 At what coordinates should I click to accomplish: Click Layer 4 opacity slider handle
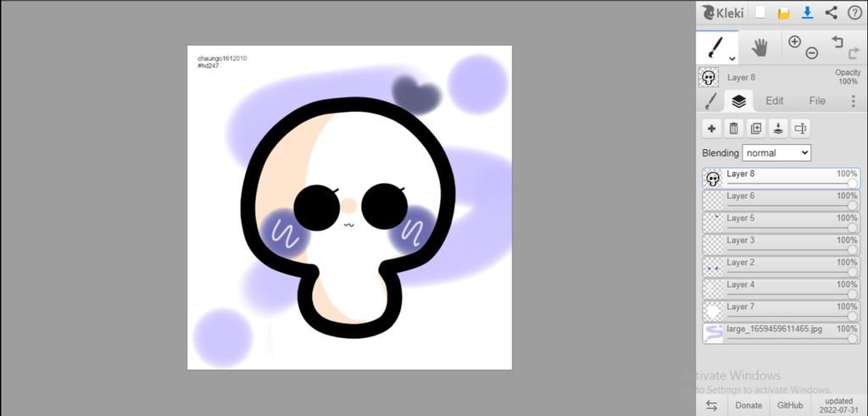coord(853,294)
